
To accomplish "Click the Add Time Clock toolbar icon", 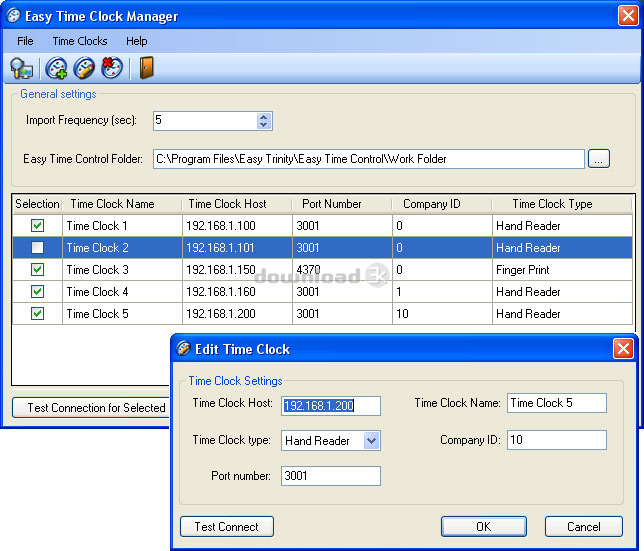I will [x=56, y=68].
